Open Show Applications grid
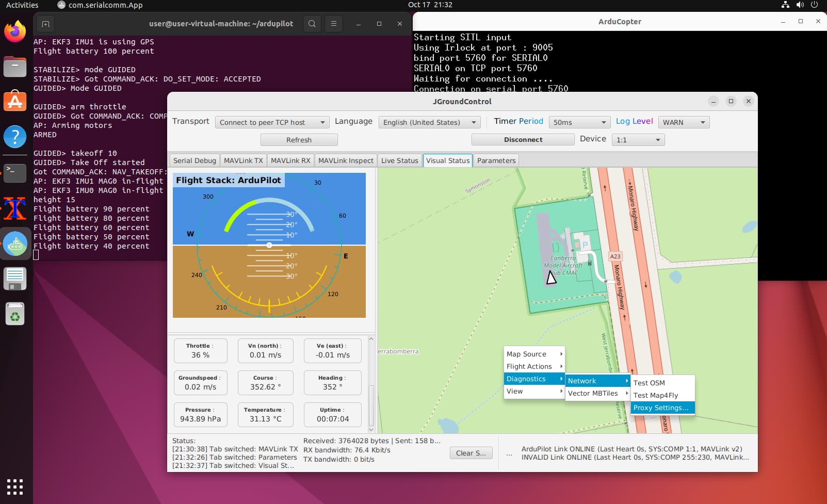Viewport: 827px width, 504px height. point(15,486)
